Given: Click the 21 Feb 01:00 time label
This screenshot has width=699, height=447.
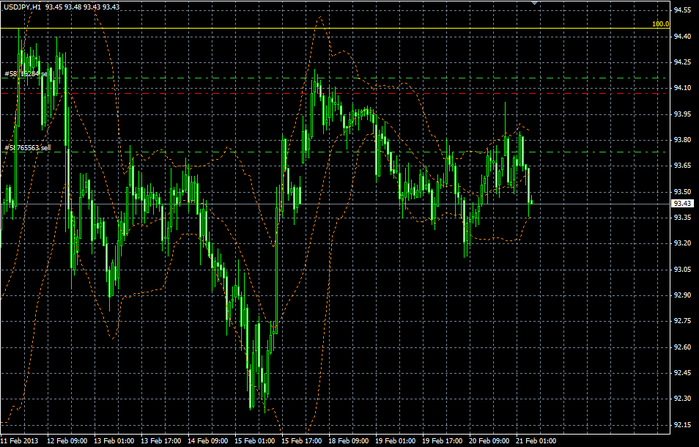Looking at the screenshot, I should [x=536, y=441].
